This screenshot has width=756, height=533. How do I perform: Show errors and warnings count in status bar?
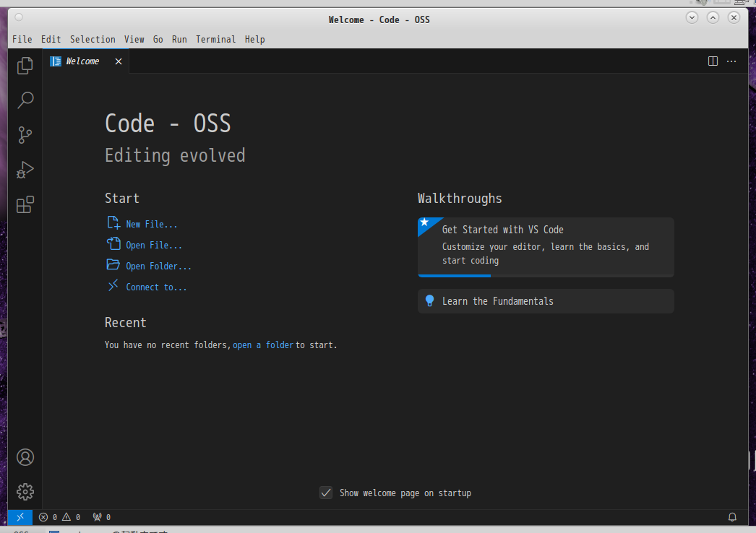point(60,517)
